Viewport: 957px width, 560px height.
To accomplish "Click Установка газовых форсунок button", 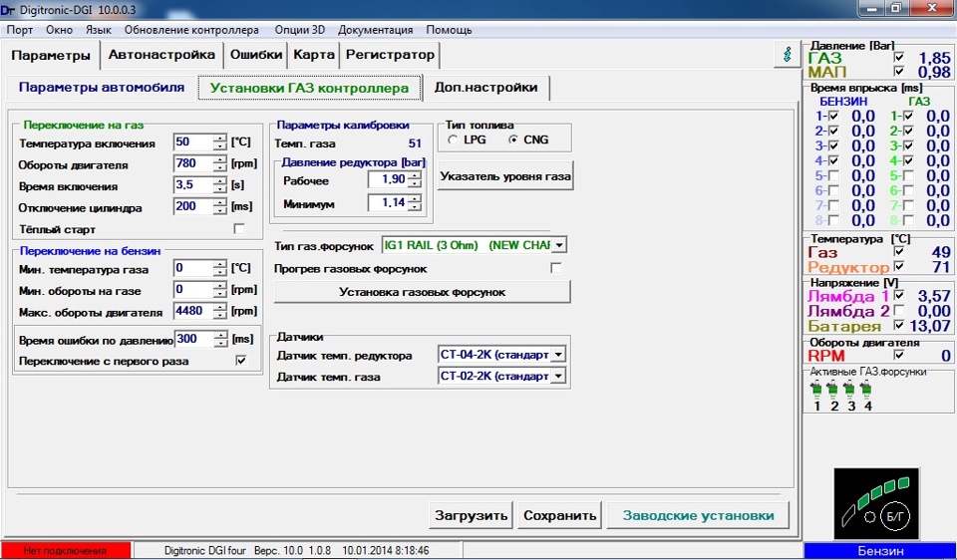I will pos(422,292).
